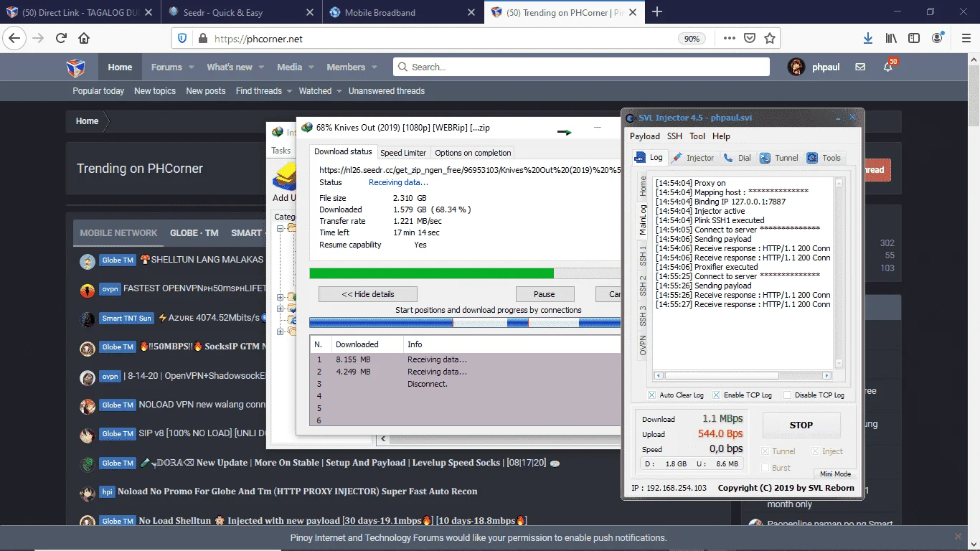
Task: Switch SVL Injector to Mini Mode
Action: coord(836,474)
